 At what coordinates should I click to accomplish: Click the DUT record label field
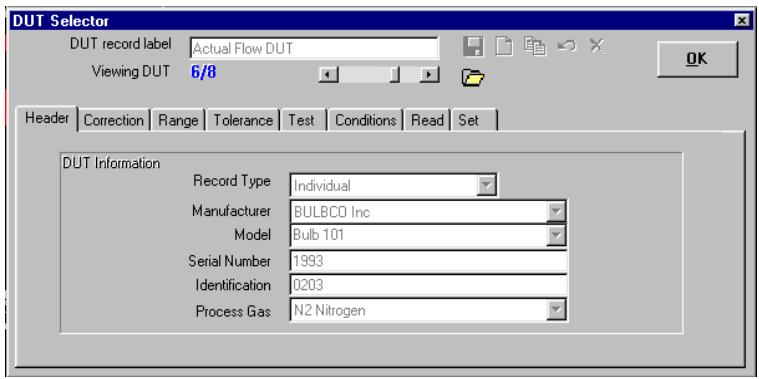click(314, 48)
